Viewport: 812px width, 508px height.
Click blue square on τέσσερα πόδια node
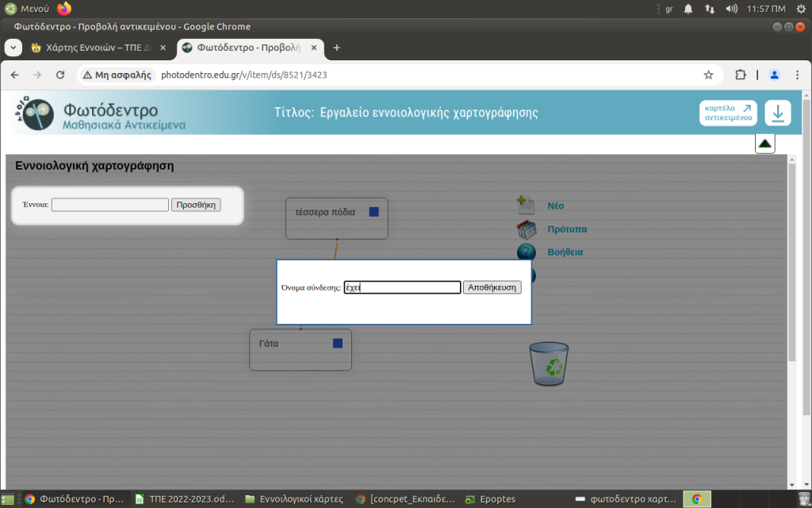pos(374,212)
